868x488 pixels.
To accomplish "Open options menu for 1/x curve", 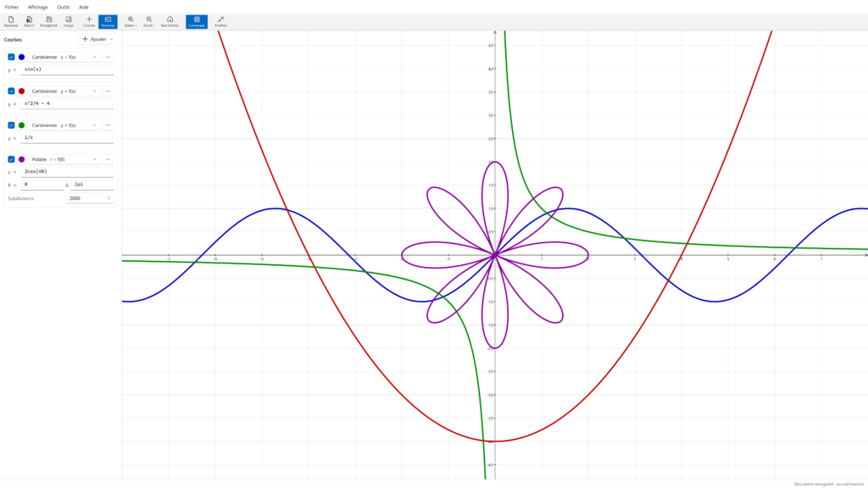I will (x=108, y=125).
